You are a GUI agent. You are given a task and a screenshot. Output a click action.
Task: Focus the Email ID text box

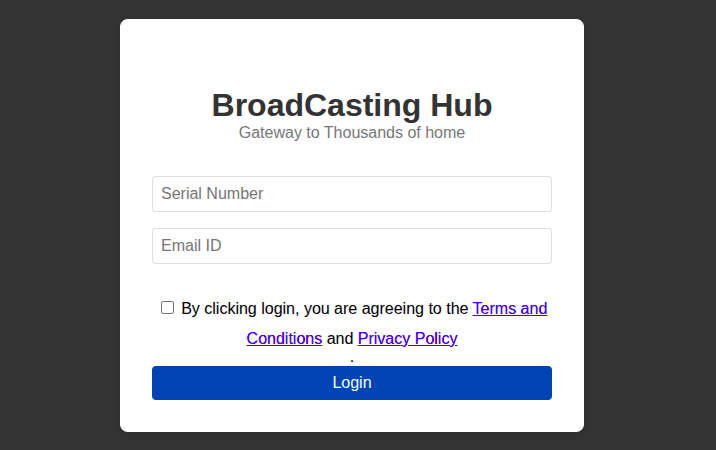(351, 246)
